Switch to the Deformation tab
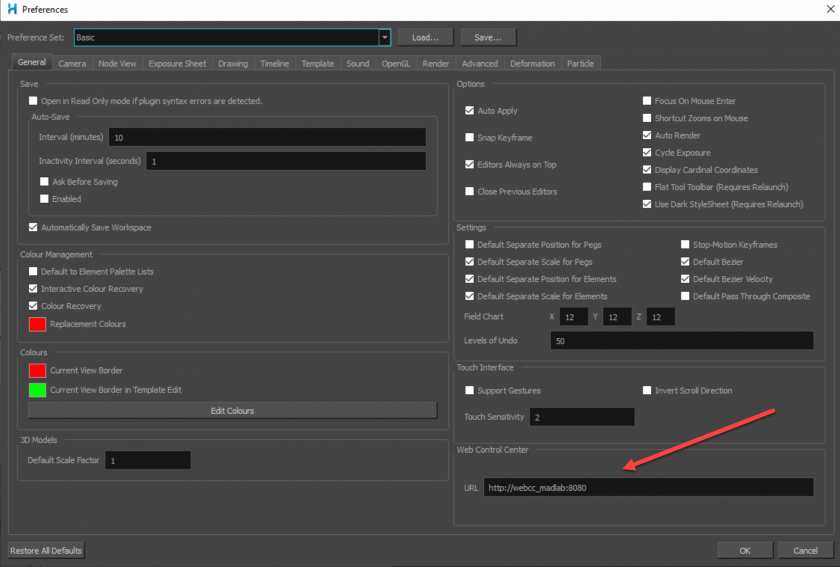 click(532, 63)
